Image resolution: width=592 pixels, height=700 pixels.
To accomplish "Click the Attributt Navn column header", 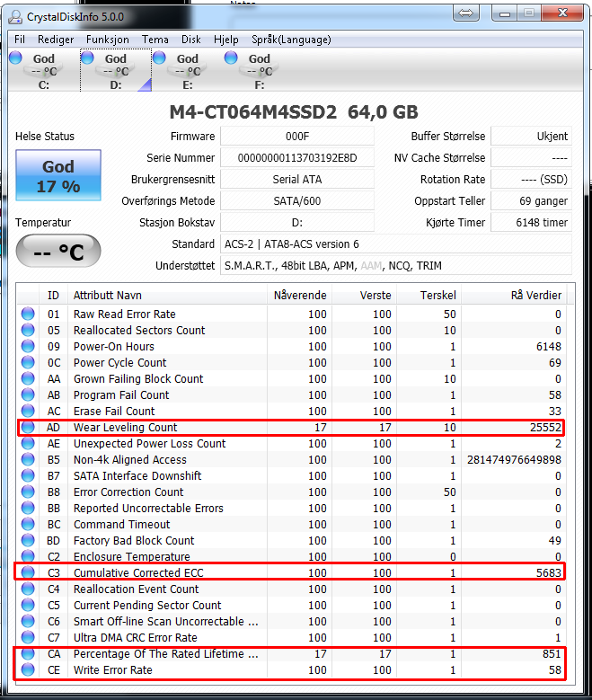I will click(x=167, y=295).
